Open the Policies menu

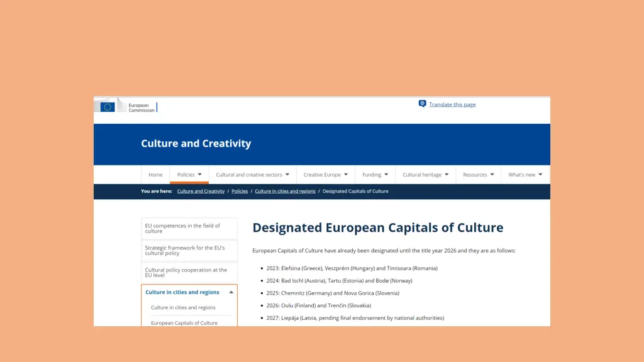tap(186, 175)
